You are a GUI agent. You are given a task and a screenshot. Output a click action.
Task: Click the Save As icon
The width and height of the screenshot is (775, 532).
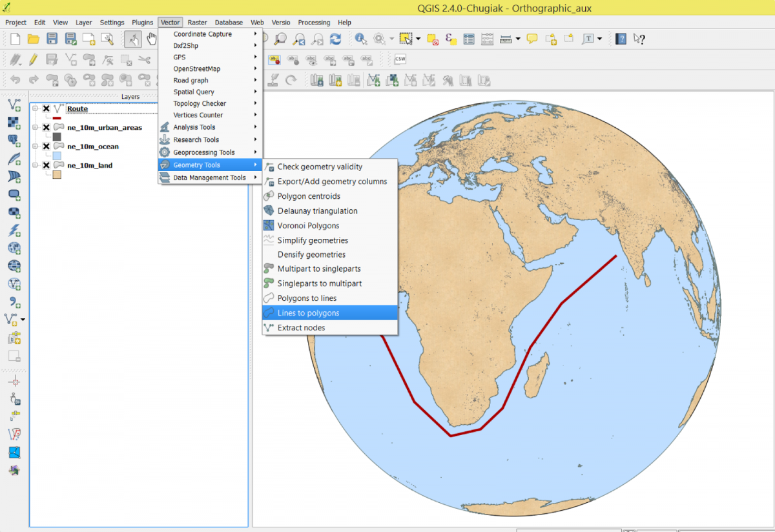70,39
